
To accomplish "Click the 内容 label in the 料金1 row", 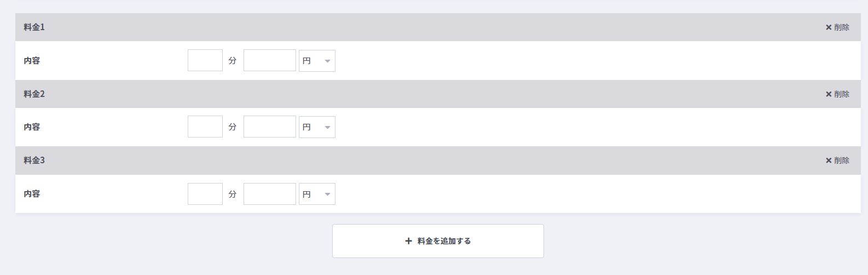I will tap(32, 61).
